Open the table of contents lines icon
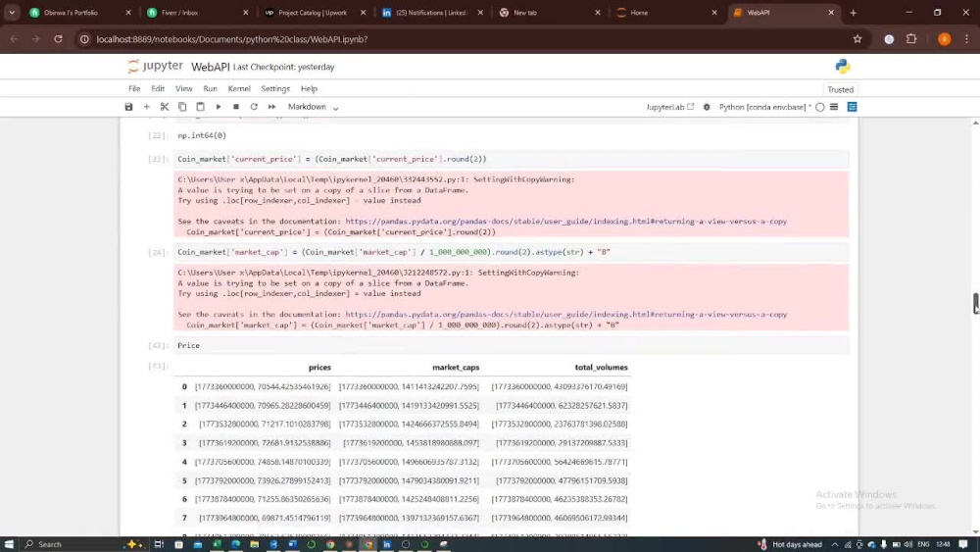This screenshot has height=552, width=980. pos(834,107)
